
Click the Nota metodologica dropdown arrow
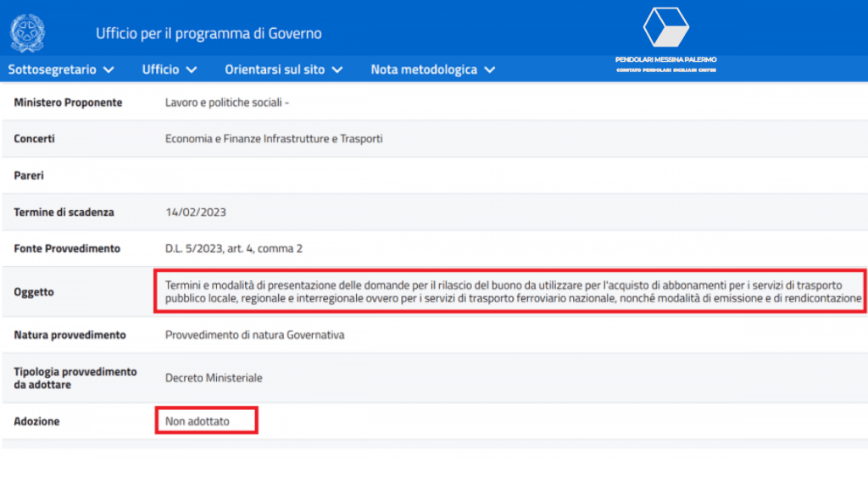click(x=490, y=69)
